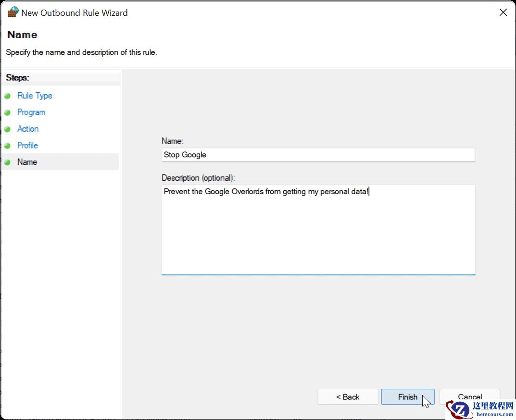516x420 pixels.
Task: Click the green bullet beside Rule Type
Action: pos(7,96)
